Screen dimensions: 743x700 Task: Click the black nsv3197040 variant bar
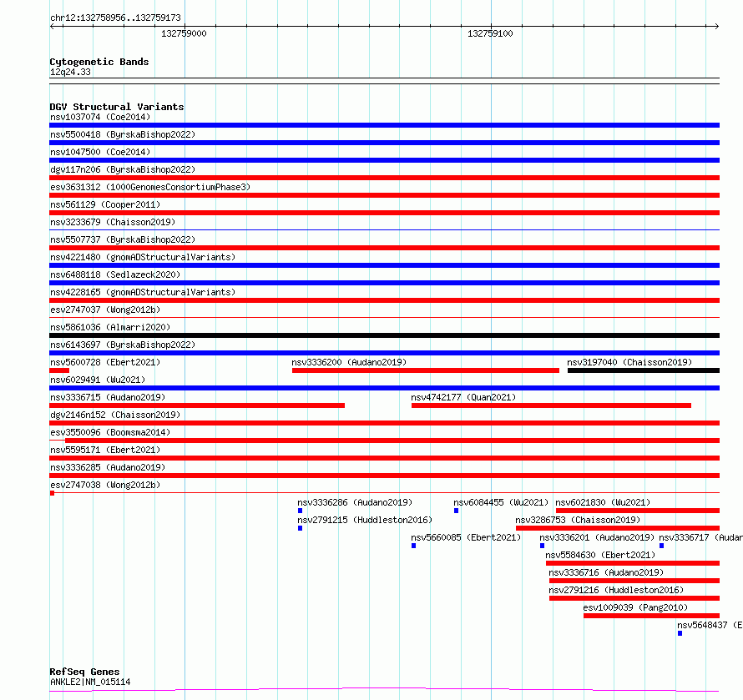[x=644, y=370]
